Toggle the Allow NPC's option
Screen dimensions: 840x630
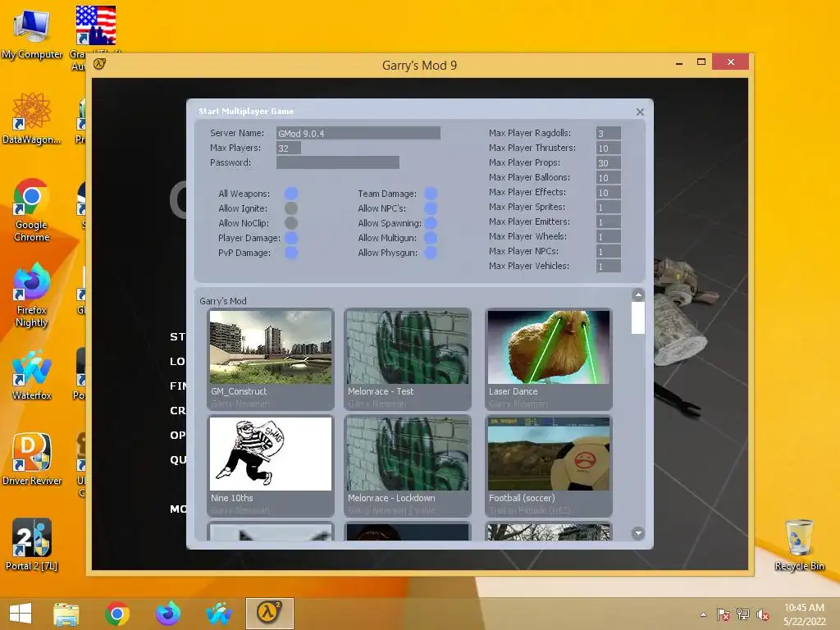pyautogui.click(x=431, y=208)
